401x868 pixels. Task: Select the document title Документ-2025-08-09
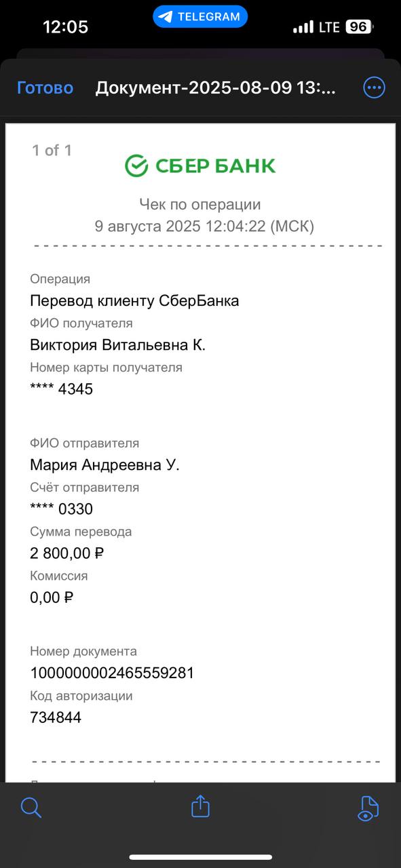[216, 88]
